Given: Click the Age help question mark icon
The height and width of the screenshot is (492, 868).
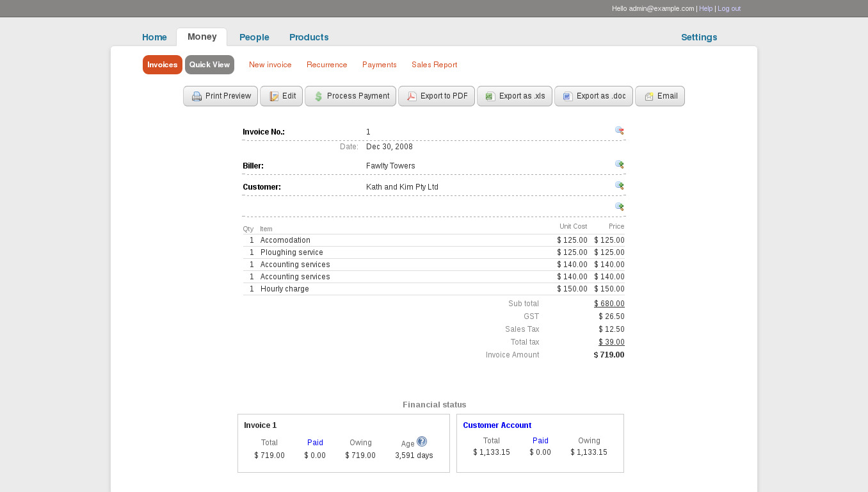Looking at the screenshot, I should tap(421, 441).
